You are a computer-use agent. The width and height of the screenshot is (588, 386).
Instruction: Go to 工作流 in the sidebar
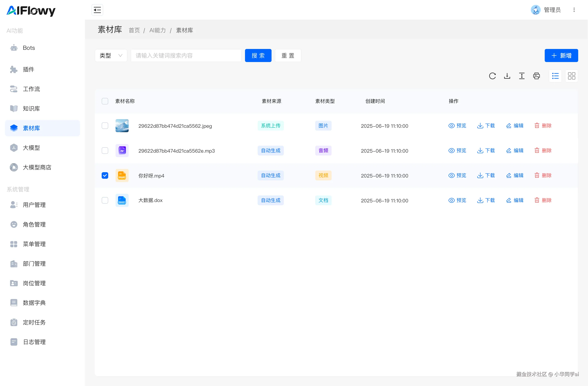(31, 89)
